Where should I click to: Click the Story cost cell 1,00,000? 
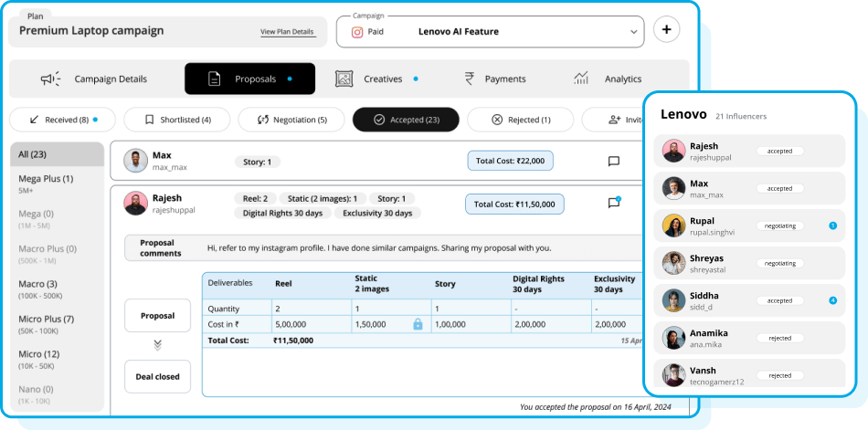(471, 324)
